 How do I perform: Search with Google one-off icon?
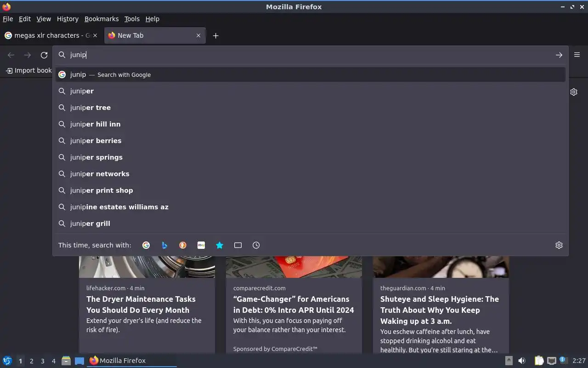click(146, 245)
